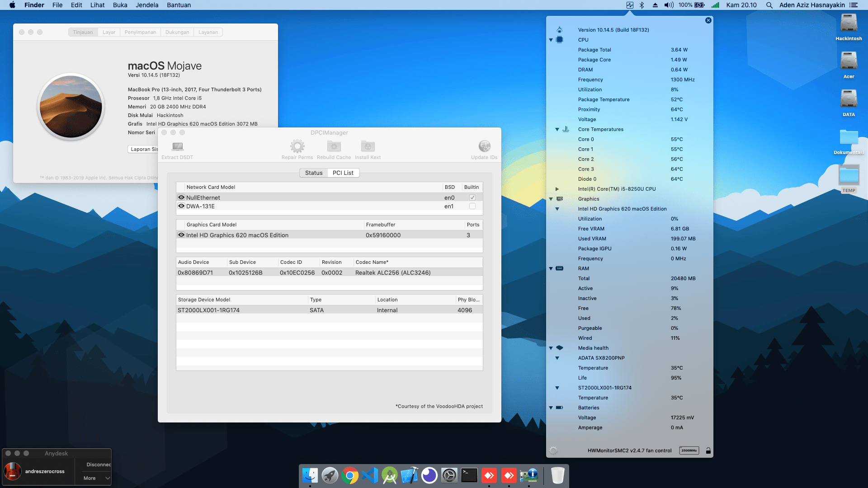Close the HWMonitor popup panel
This screenshot has height=488, width=868.
pyautogui.click(x=708, y=20)
